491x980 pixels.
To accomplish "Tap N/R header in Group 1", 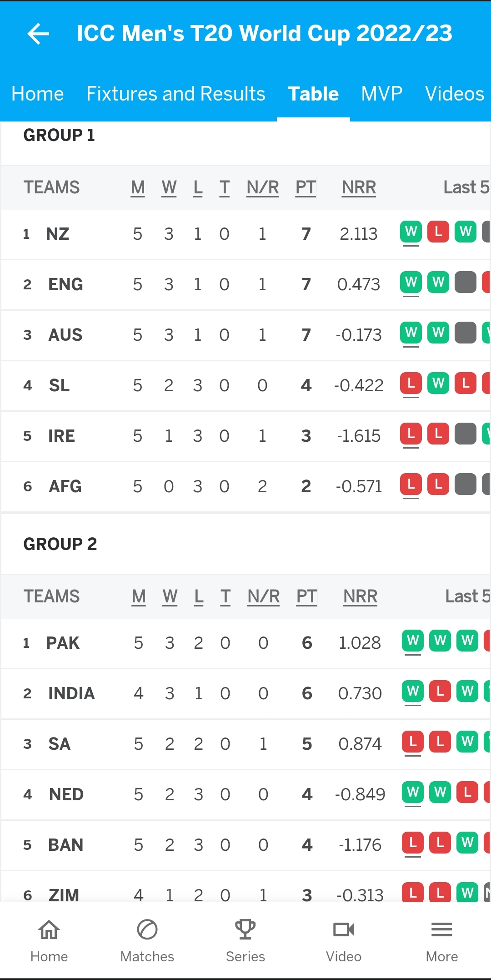I will click(x=263, y=187).
